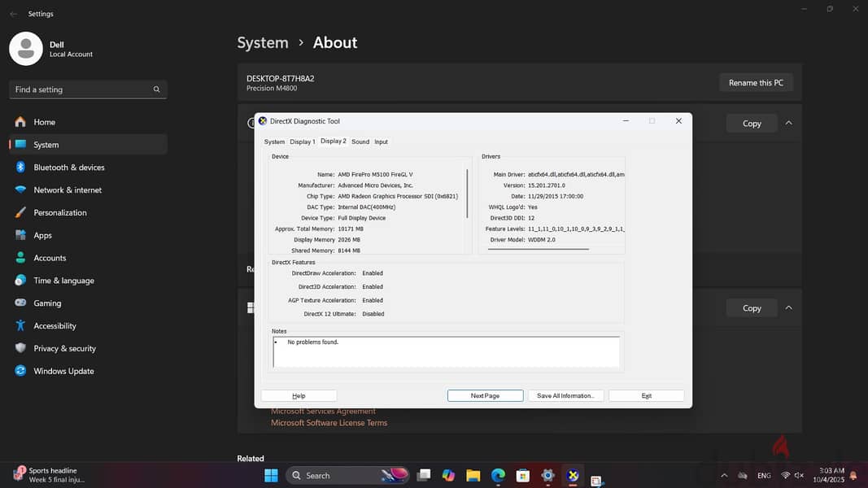
Task: Open Snipping Tool from taskbar
Action: (x=597, y=480)
